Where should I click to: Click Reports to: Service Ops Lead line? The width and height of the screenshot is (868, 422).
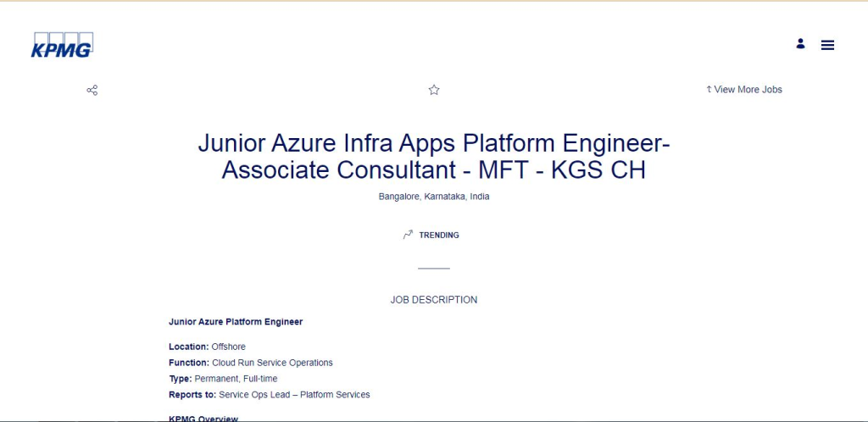270,395
